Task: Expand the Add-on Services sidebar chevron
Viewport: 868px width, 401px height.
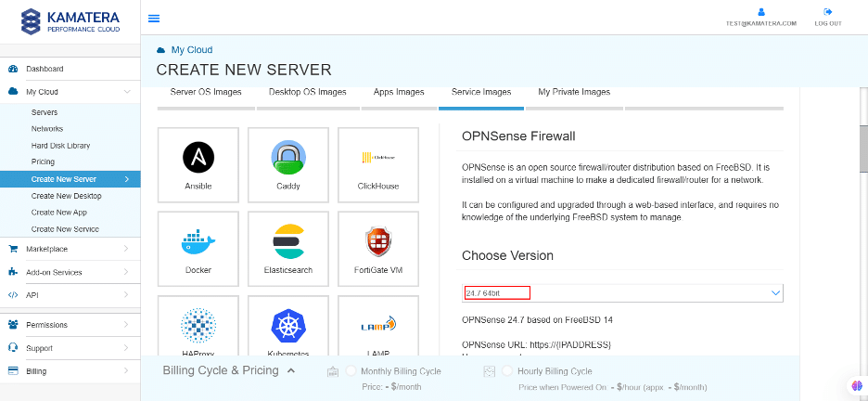Action: pos(127,272)
